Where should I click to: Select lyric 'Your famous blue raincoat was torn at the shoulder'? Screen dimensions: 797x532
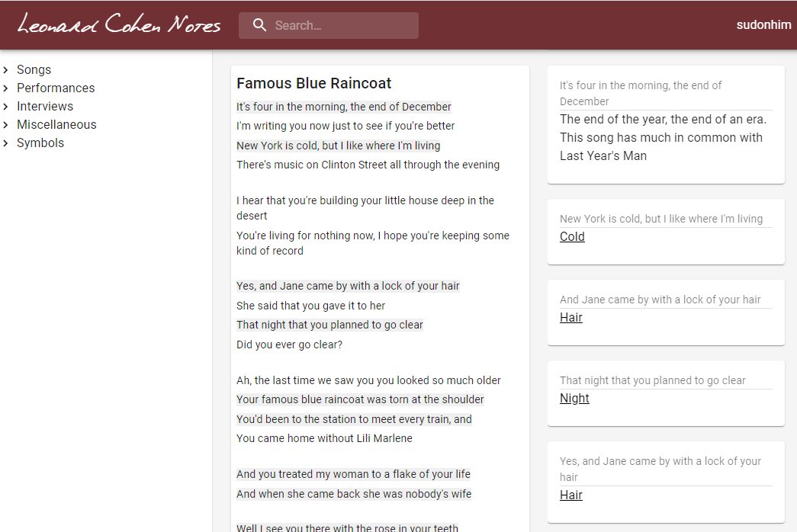tap(360, 399)
